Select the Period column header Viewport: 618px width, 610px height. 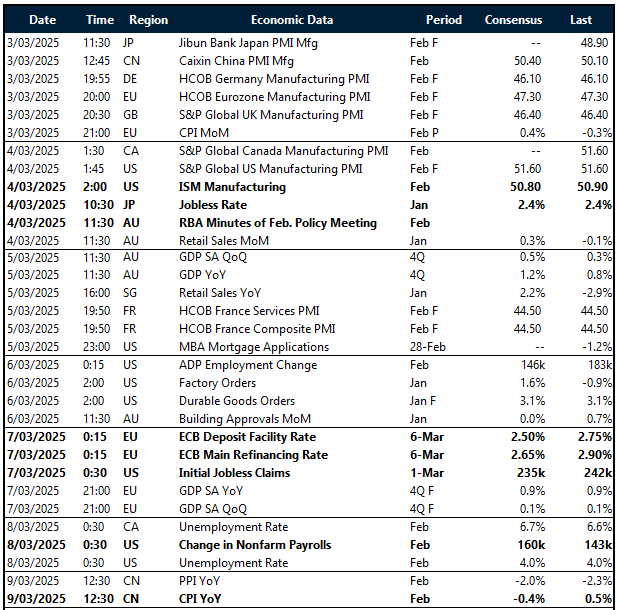point(444,19)
